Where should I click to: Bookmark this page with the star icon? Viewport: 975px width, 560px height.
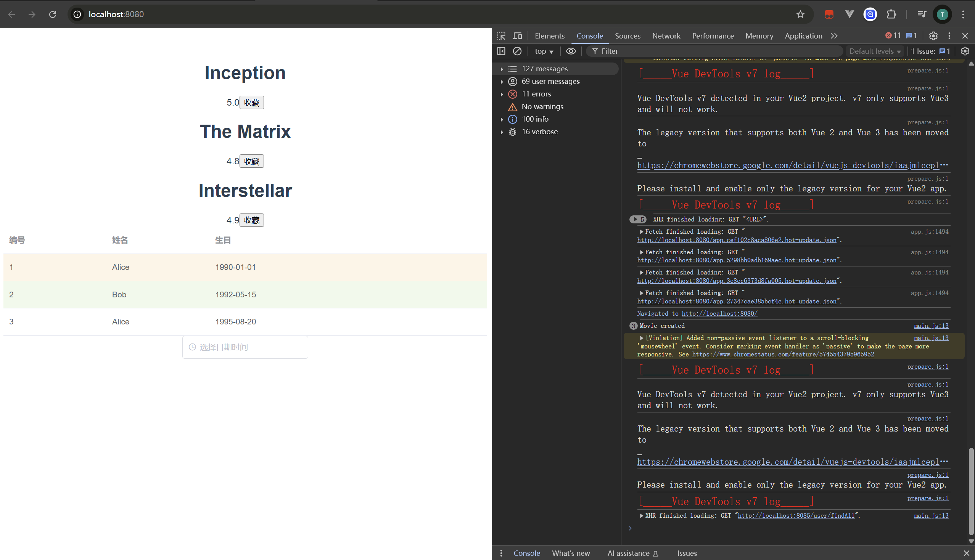point(800,14)
